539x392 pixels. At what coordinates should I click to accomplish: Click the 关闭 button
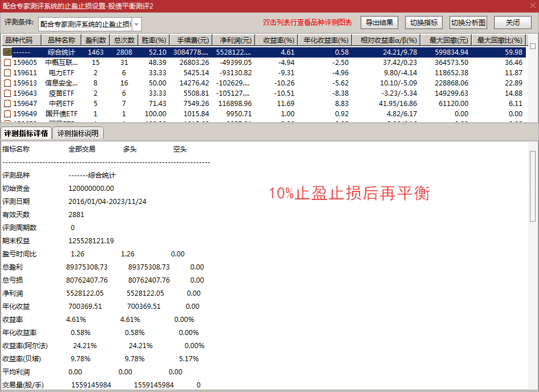(x=513, y=23)
